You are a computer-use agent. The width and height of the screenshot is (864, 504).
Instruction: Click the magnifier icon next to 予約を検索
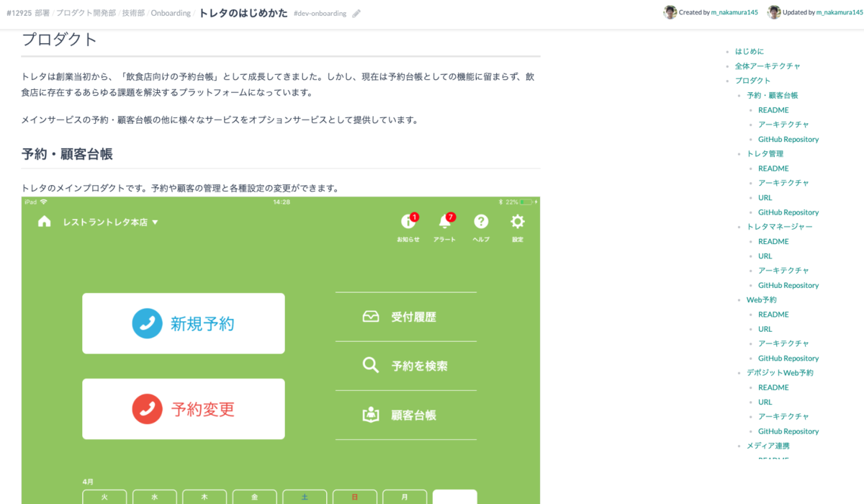coord(371,365)
